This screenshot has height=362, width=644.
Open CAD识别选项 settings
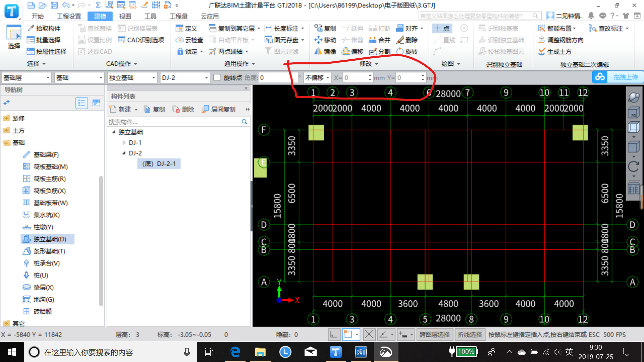141,40
